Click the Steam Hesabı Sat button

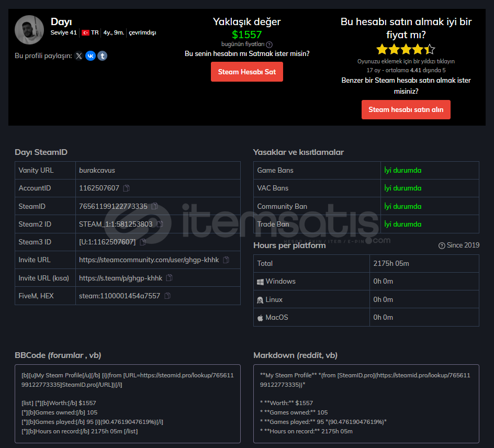[x=246, y=72]
